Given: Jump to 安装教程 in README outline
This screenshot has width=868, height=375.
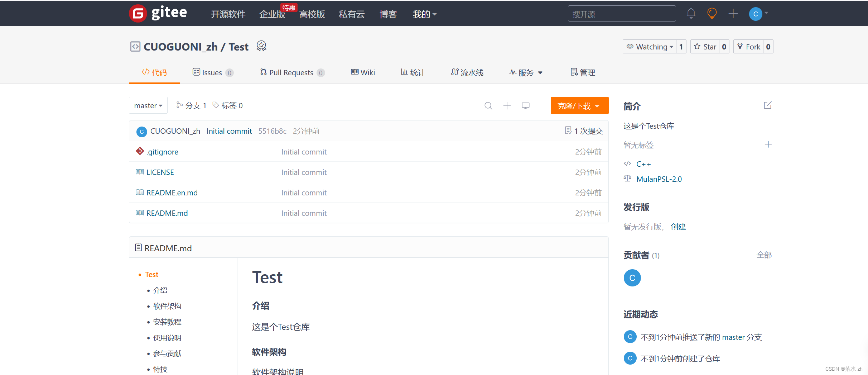Looking at the screenshot, I should [x=167, y=322].
